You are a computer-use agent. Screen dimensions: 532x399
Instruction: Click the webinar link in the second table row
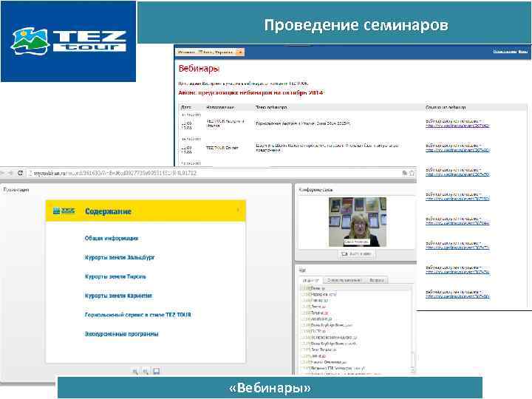457,150
